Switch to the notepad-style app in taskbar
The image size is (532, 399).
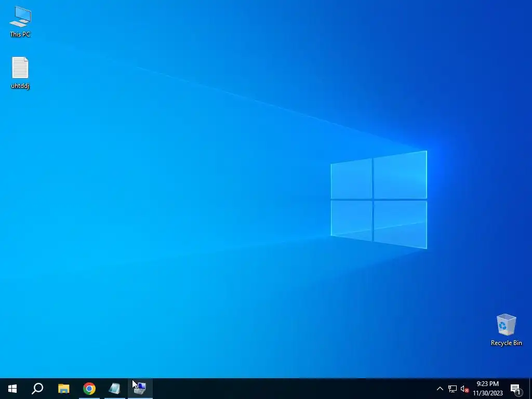[115, 389]
